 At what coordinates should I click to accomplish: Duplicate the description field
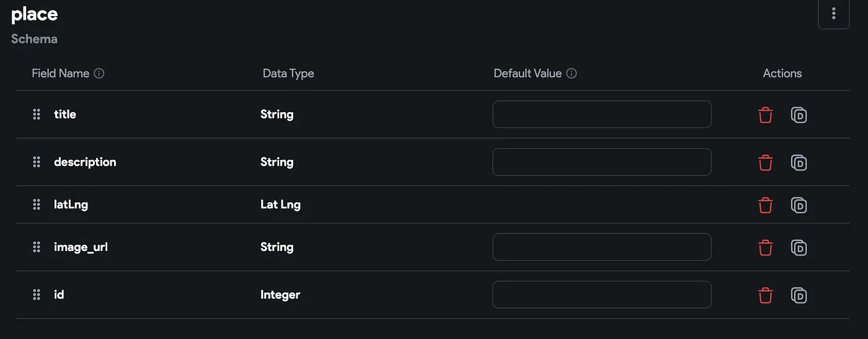pyautogui.click(x=799, y=163)
